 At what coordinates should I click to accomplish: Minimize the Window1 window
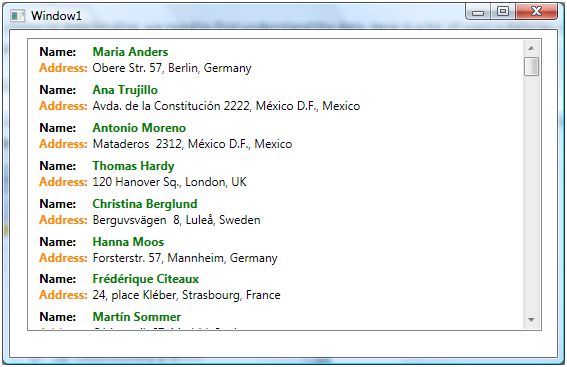click(478, 12)
